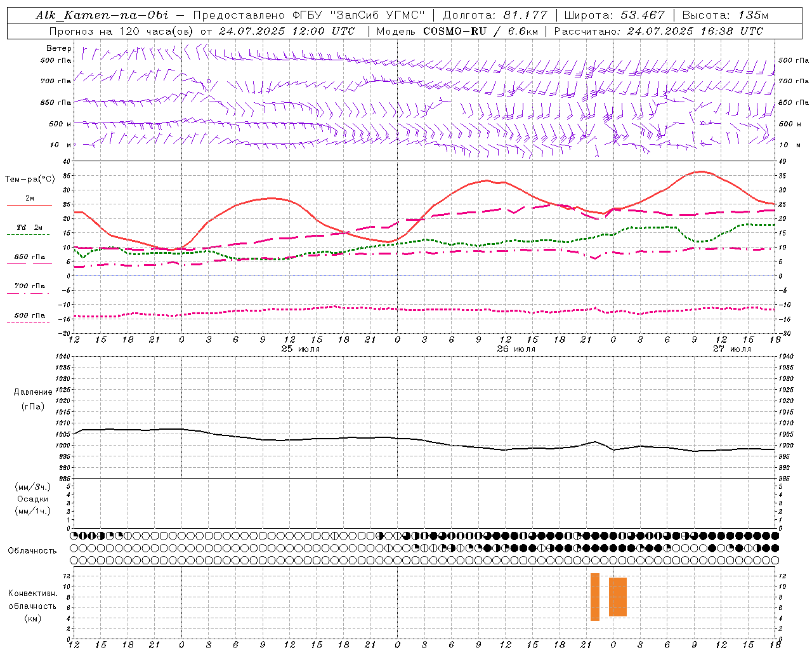Click the right '500 м' wind level label
This screenshot has width=812, height=650.
(x=790, y=124)
